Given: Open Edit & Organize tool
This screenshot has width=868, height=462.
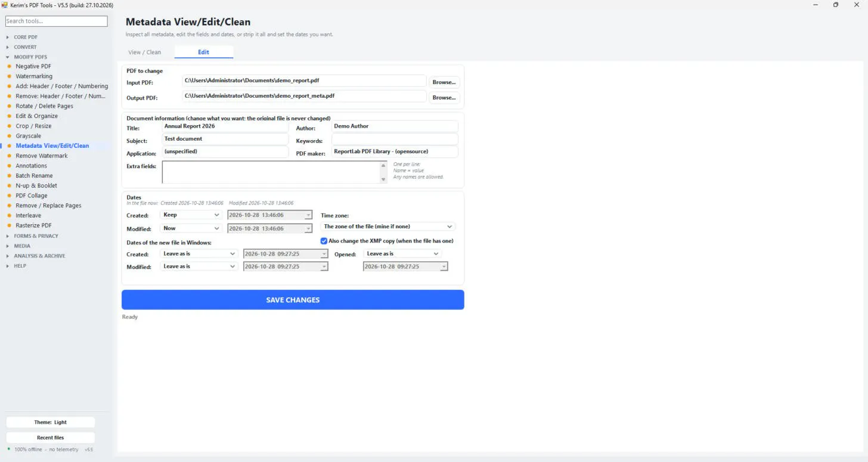Looking at the screenshot, I should tap(37, 116).
